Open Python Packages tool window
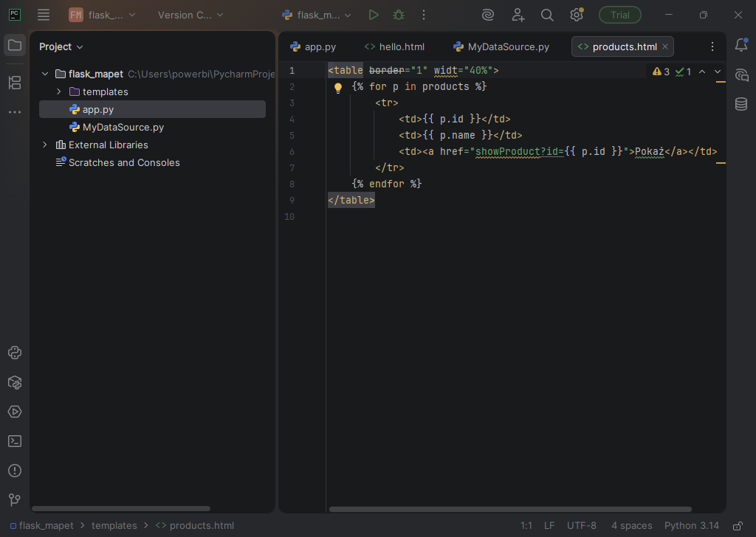 tap(15, 382)
